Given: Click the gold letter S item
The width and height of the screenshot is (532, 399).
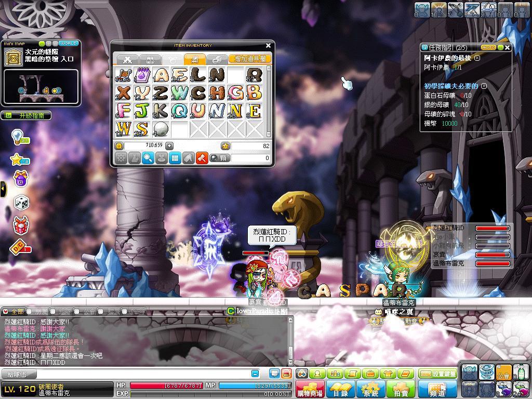Looking at the screenshot, I should pyautogui.click(x=142, y=129).
